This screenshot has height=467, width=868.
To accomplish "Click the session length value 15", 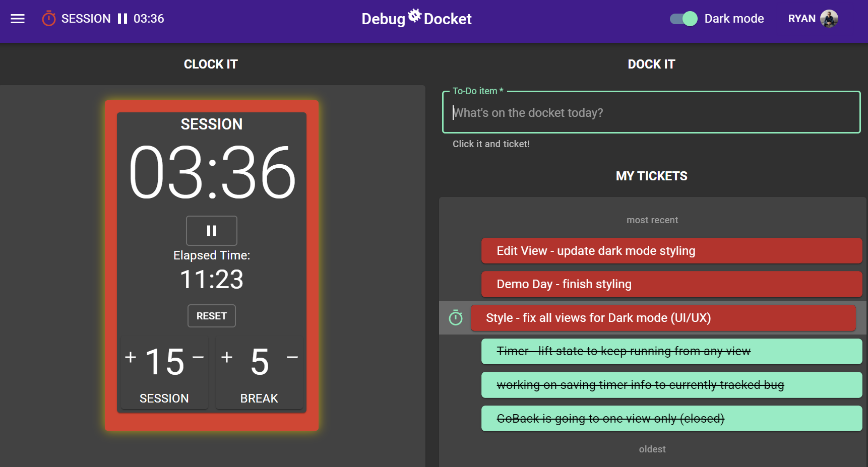I will 165,362.
